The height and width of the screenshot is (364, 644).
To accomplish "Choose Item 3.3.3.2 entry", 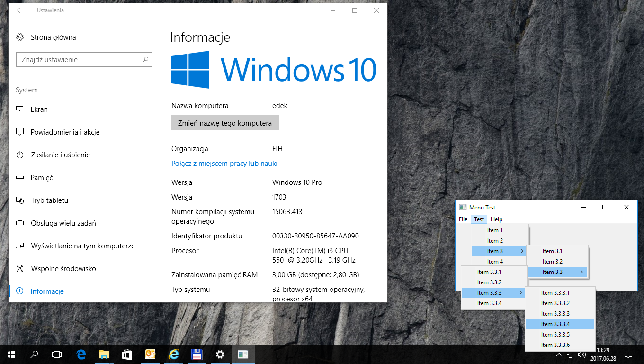I will tap(560, 303).
